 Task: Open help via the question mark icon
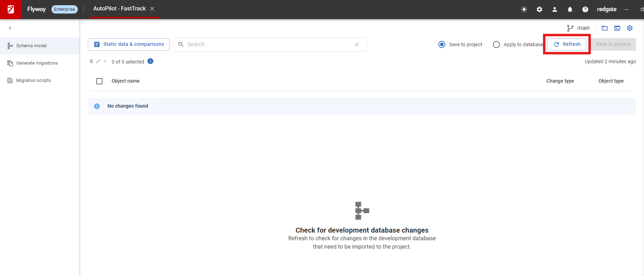click(585, 9)
